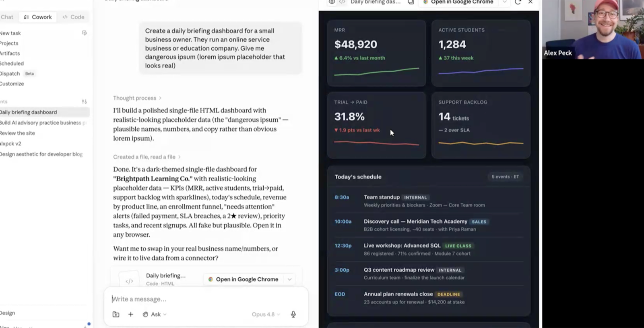Click the Discovery call — Meridian Tech Academy event
The width and height of the screenshot is (644, 328).
429,225
